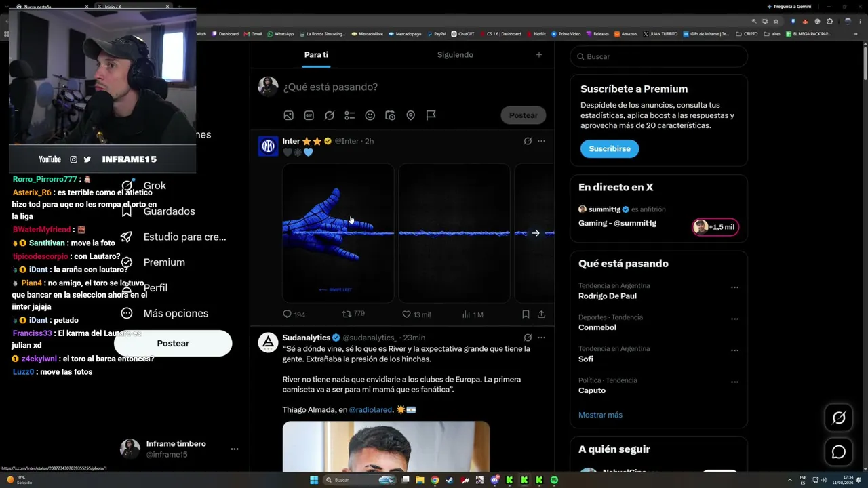
Task: Open the GIF picker in composer
Action: (x=309, y=115)
